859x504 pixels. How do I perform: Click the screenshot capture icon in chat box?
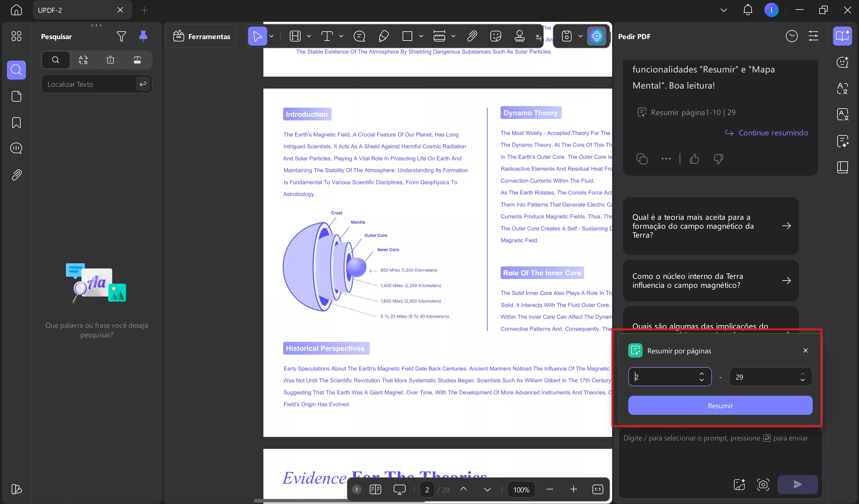(763, 484)
